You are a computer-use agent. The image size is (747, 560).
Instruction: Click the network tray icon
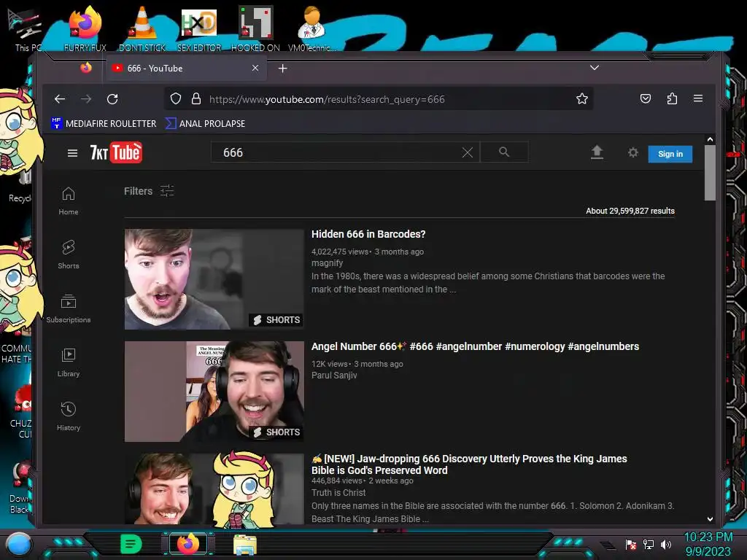point(649,545)
